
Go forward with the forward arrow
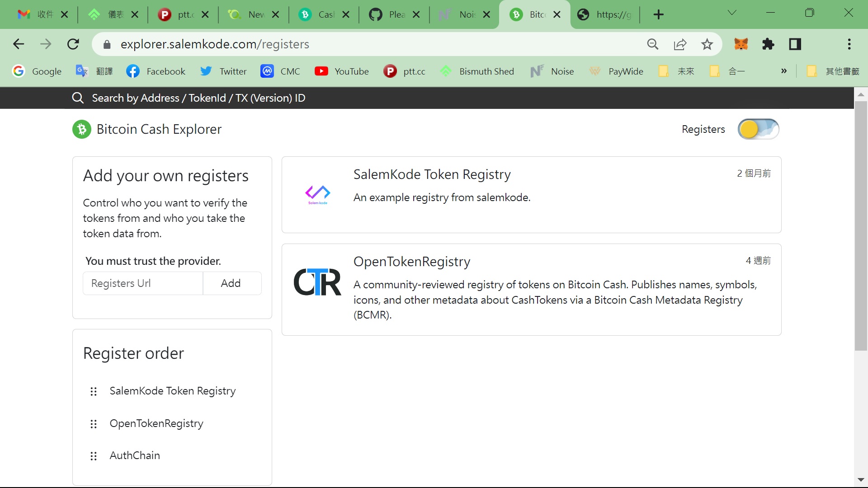click(46, 44)
